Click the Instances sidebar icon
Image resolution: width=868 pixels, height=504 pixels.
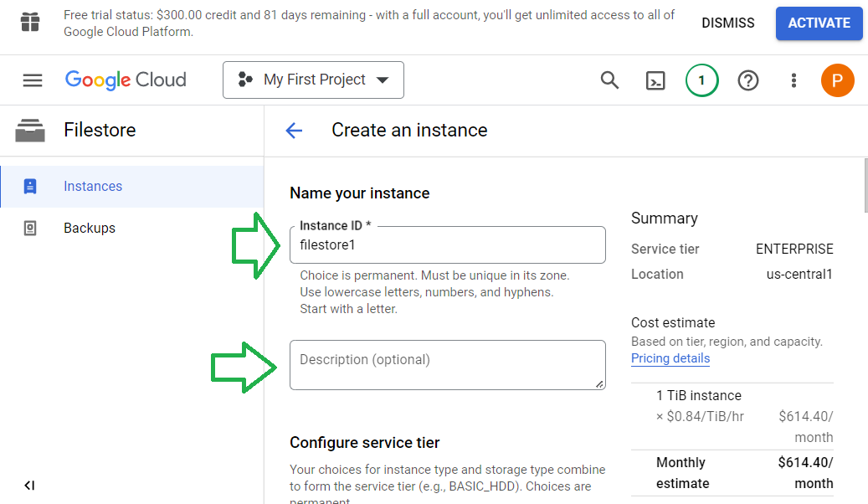30,186
